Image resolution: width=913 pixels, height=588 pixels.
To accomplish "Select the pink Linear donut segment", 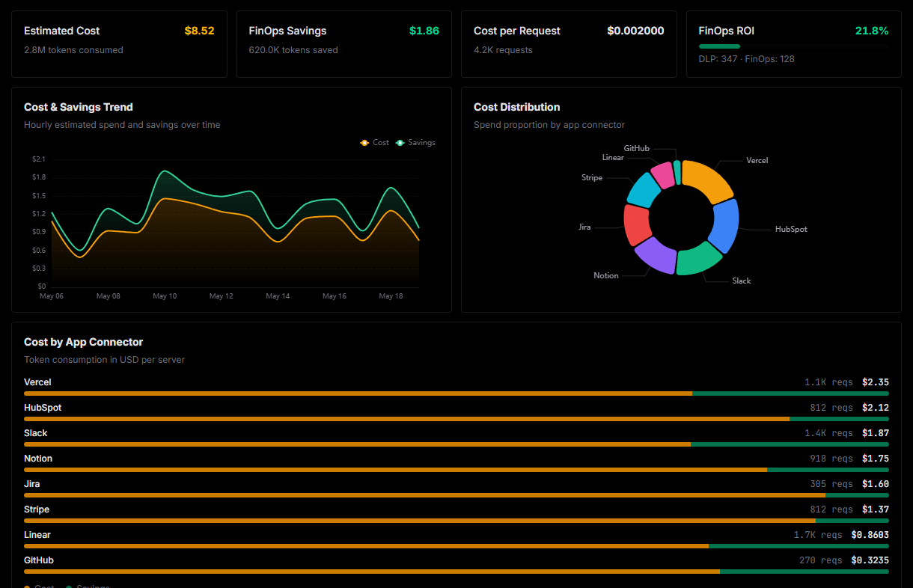I will tap(663, 175).
